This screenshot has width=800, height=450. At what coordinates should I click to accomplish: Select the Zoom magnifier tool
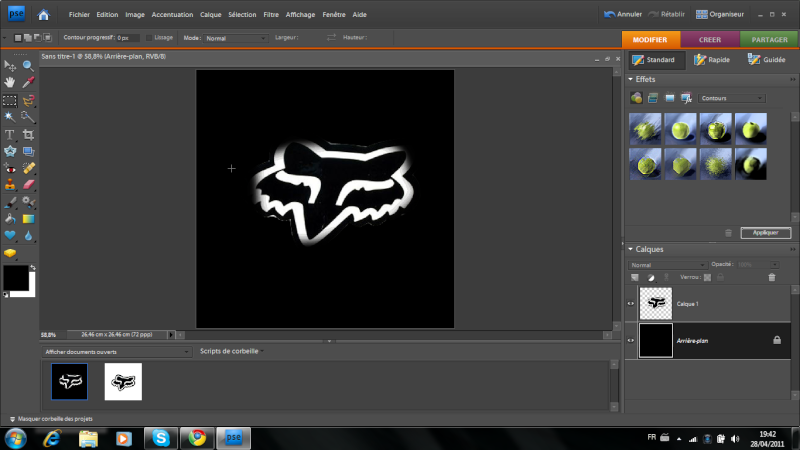tap(28, 65)
